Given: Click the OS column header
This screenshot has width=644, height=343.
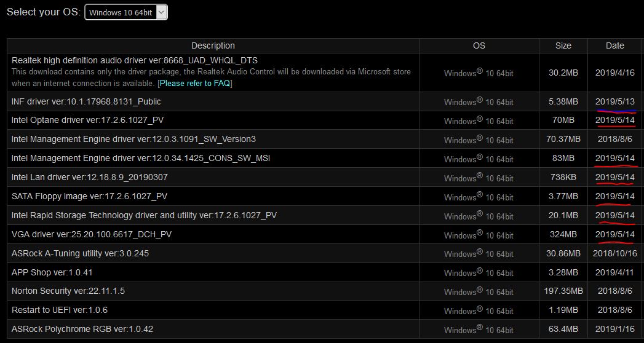Looking at the screenshot, I should point(479,45).
